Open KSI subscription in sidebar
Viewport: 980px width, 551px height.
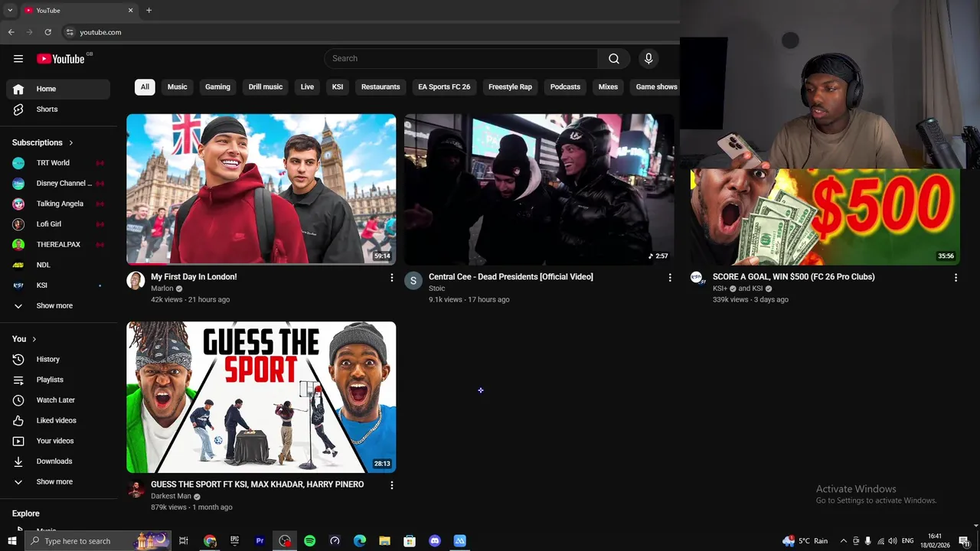58,285
